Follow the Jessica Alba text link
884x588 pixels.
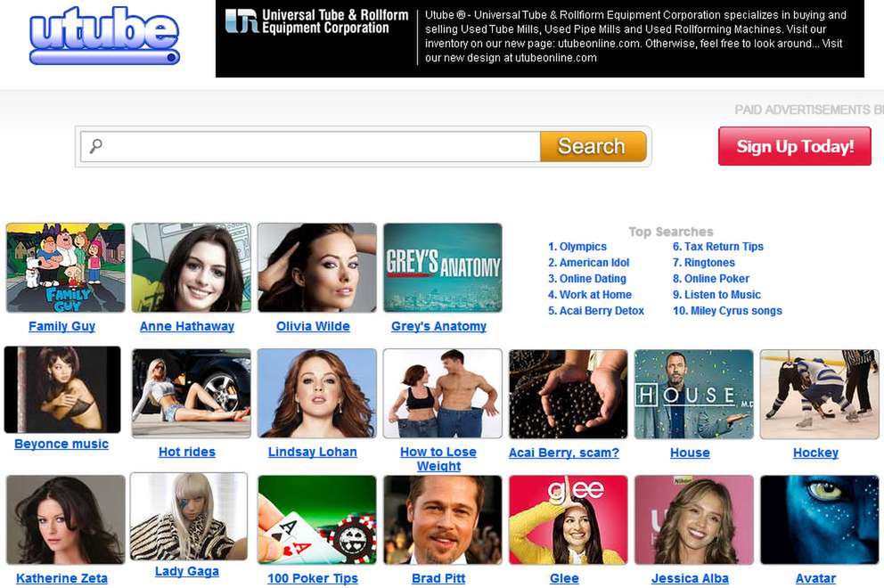point(690,578)
